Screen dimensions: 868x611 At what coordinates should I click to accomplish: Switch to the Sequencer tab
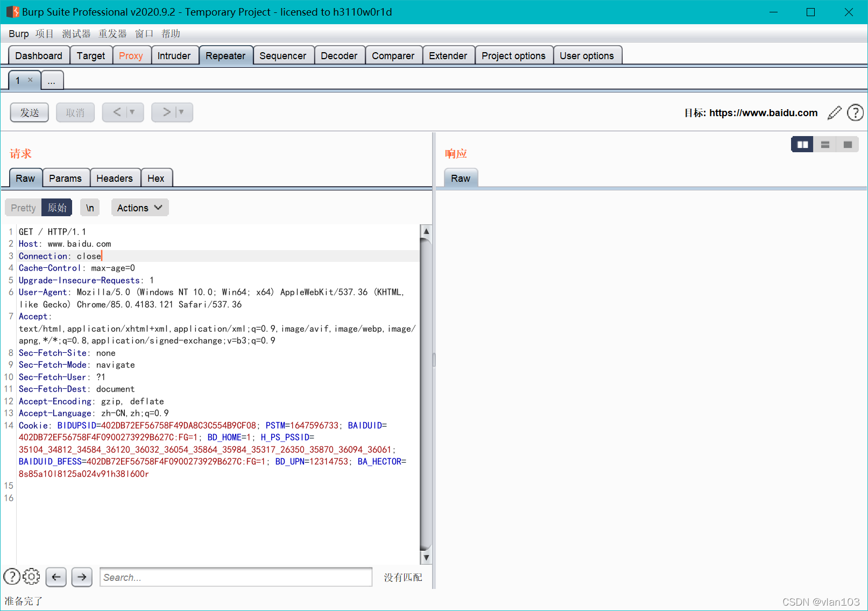(283, 55)
